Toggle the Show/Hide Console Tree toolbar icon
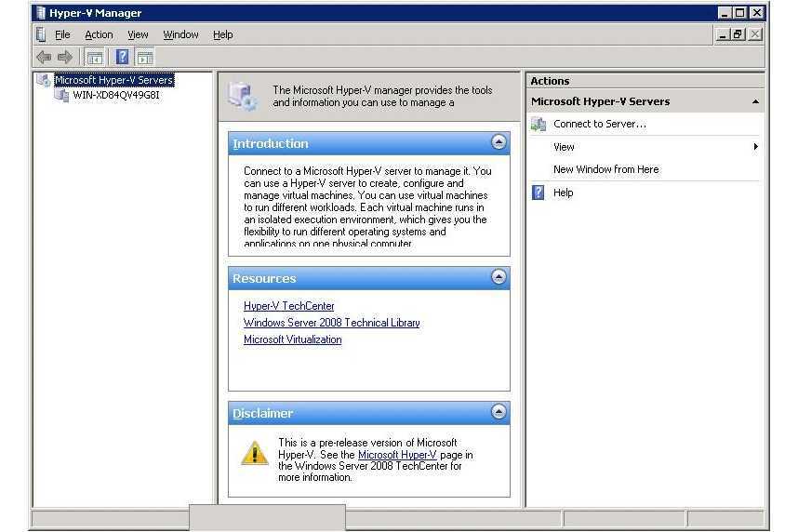 (x=95, y=58)
